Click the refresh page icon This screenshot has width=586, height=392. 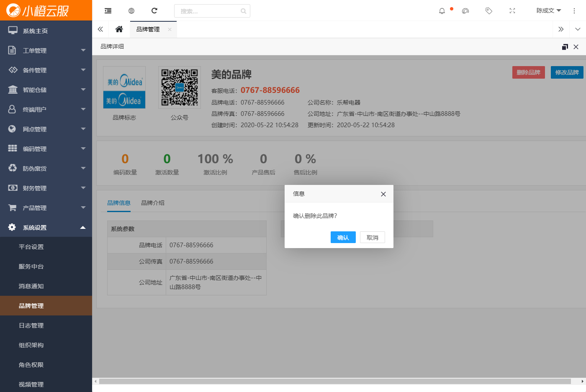(x=154, y=11)
